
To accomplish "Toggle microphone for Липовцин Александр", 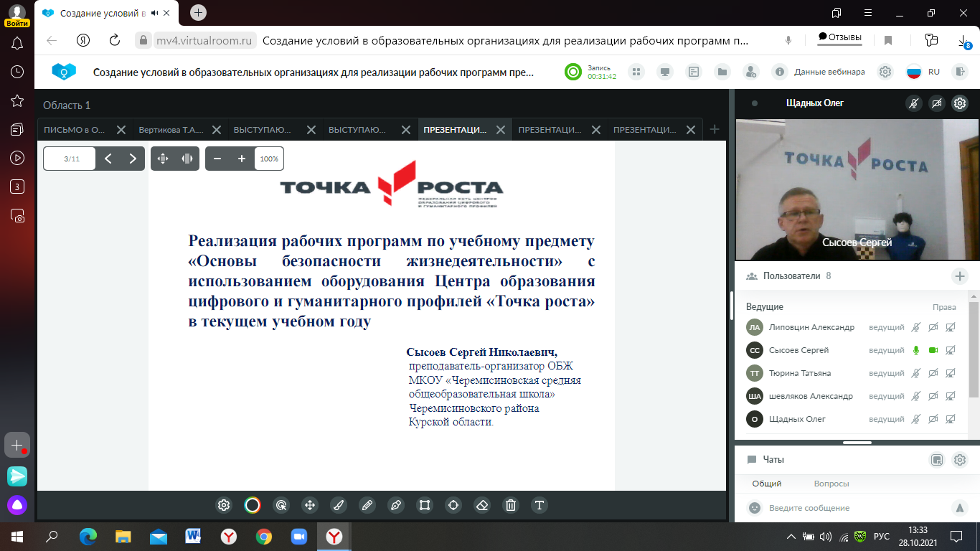I will [915, 327].
